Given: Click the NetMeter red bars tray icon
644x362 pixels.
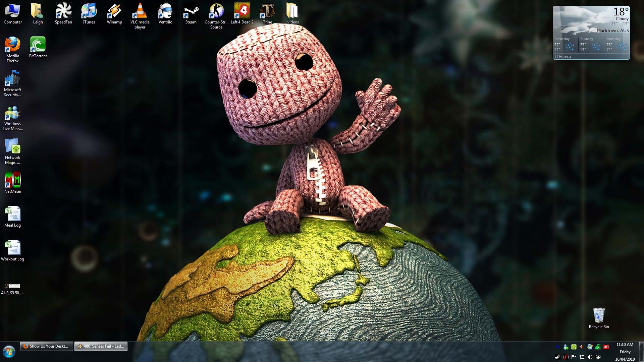Looking at the screenshot, I should tap(566, 357).
